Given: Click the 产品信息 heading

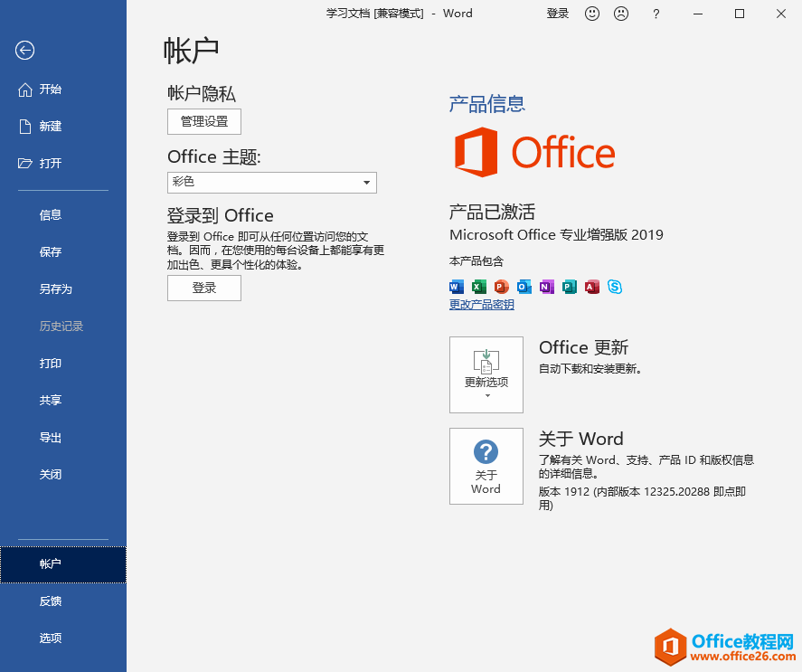Looking at the screenshot, I should coord(487,104).
